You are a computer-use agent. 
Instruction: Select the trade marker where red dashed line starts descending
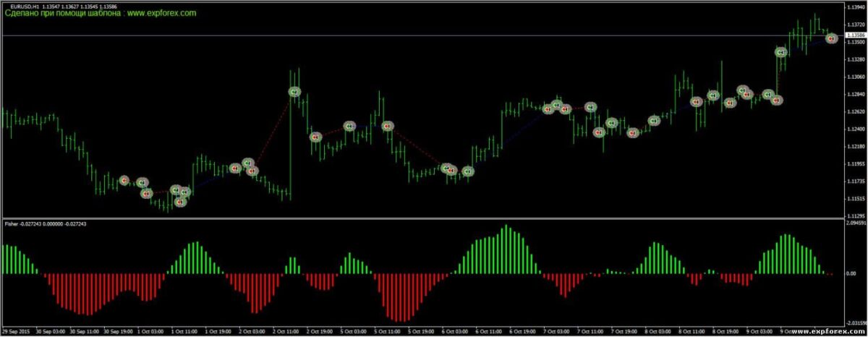coord(387,126)
